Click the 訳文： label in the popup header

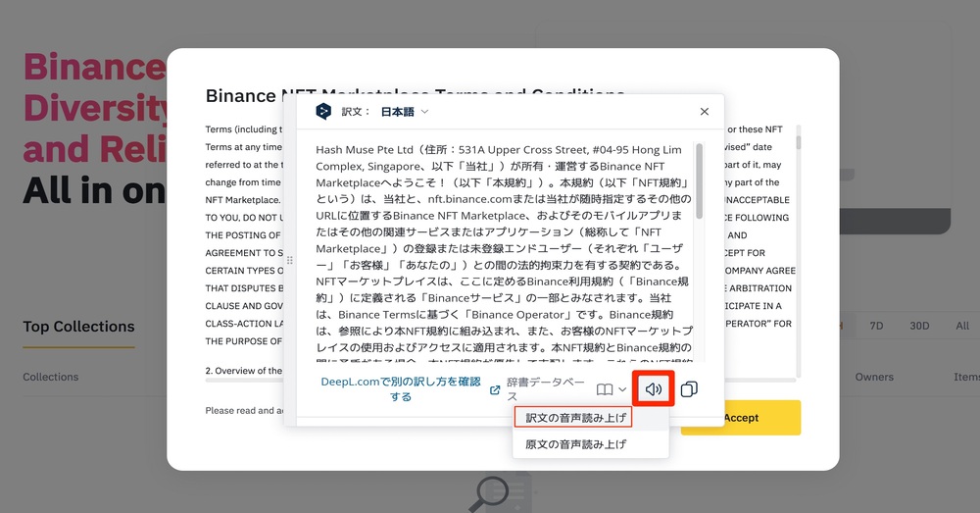tap(355, 112)
